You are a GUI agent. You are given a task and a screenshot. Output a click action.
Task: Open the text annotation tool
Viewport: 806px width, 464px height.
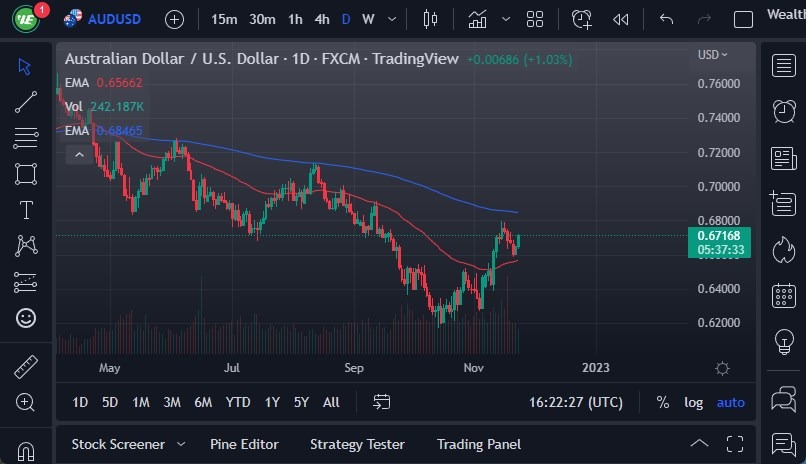pos(26,210)
